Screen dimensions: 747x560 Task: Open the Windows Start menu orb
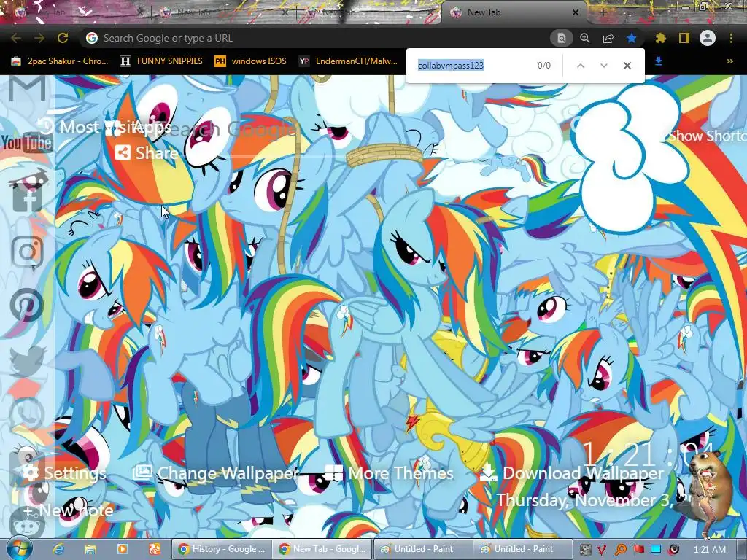pos(19,549)
